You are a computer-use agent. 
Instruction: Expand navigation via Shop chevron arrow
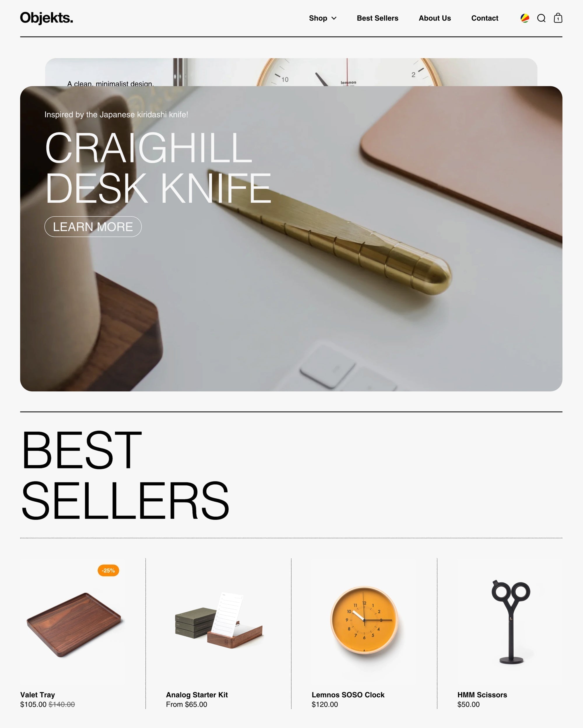point(334,18)
